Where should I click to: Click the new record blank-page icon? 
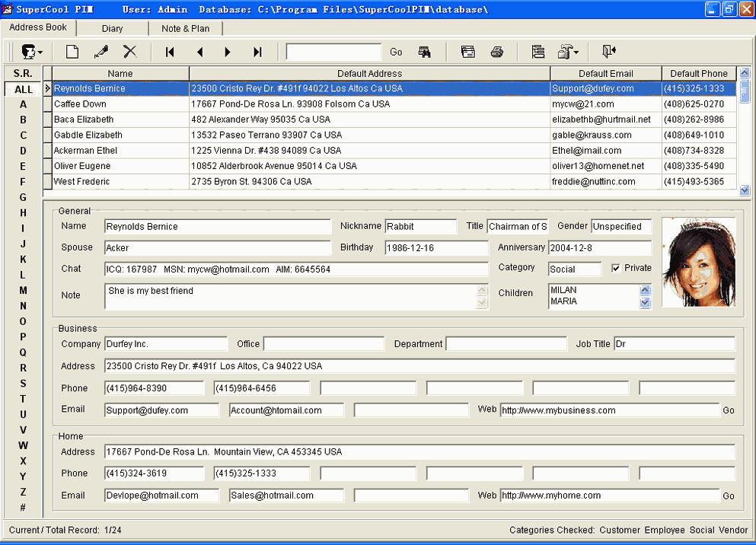[x=72, y=52]
